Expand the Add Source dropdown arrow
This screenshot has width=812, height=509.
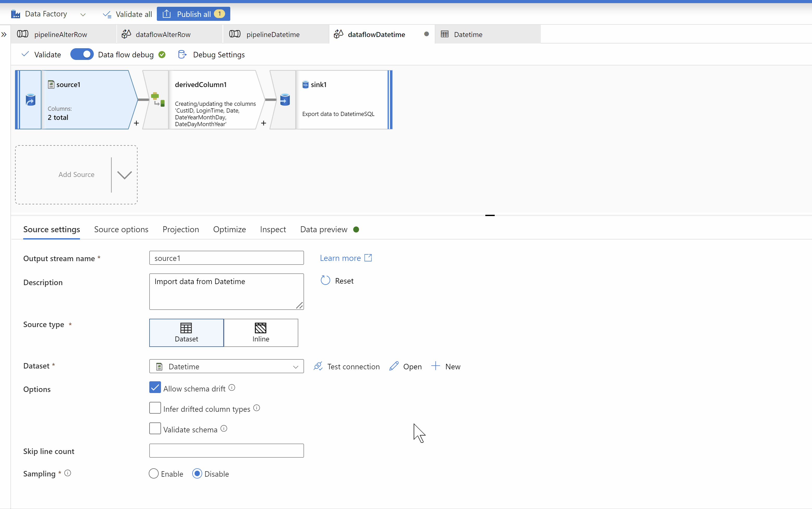pyautogui.click(x=124, y=175)
